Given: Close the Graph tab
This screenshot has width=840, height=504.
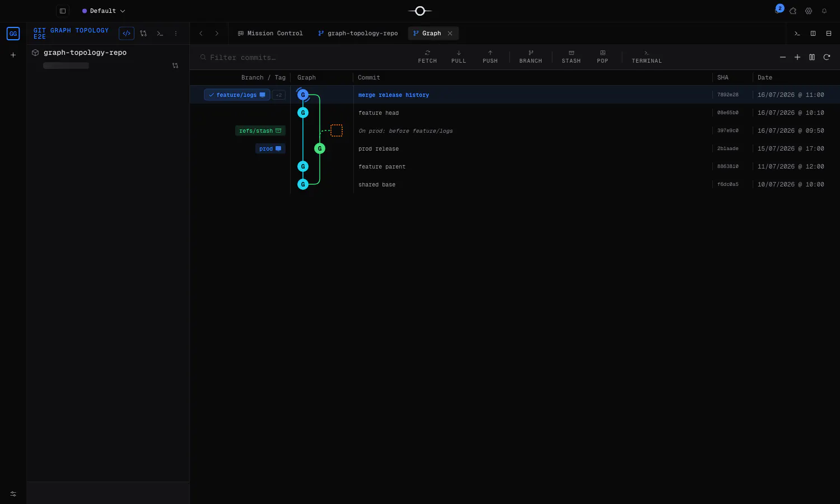Looking at the screenshot, I should click(x=450, y=34).
